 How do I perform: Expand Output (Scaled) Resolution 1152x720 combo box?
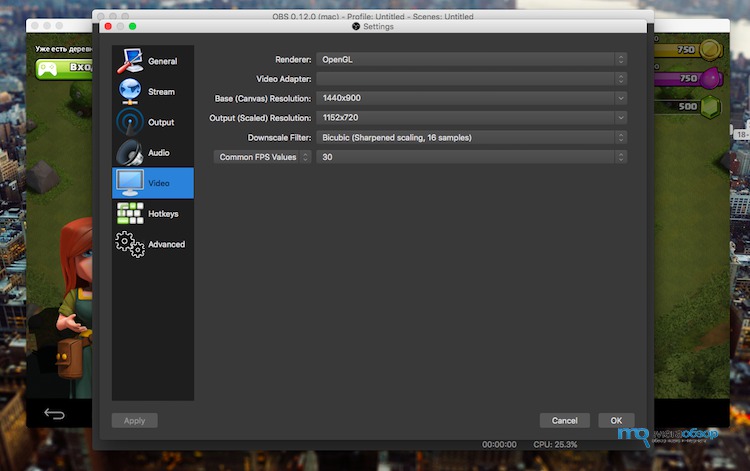471,118
